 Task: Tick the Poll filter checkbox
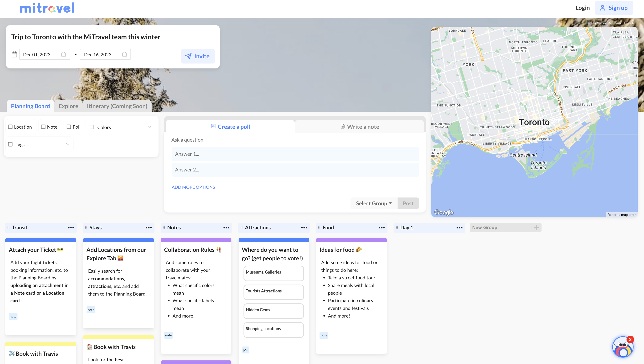[69, 127]
